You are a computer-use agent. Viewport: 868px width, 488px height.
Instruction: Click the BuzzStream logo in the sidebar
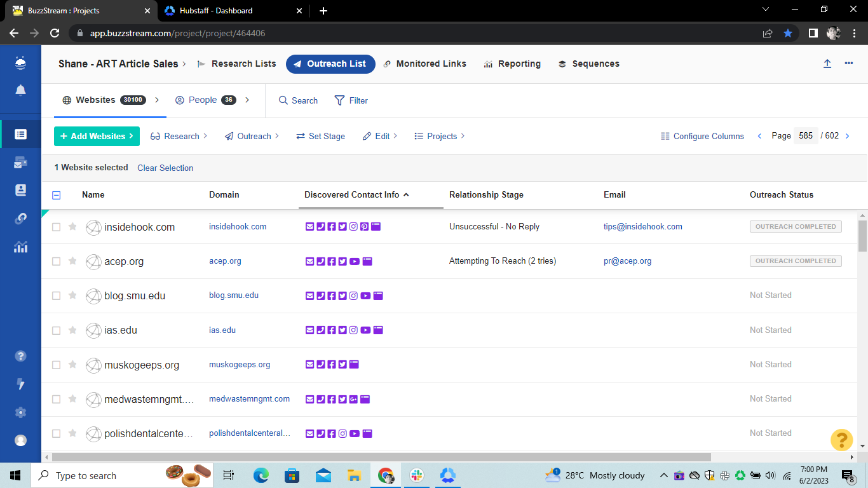coord(20,63)
